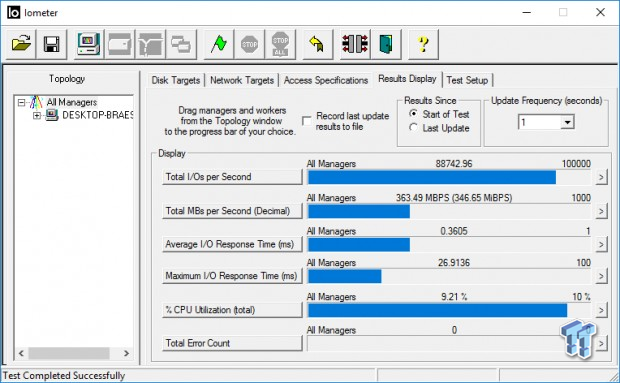The width and height of the screenshot is (620, 383).
Task: Click Topology horizontal scrollbar right arrow
Action: point(127,353)
